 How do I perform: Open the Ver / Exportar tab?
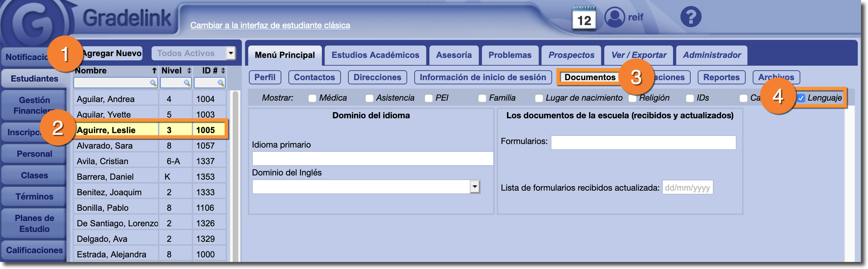point(638,55)
